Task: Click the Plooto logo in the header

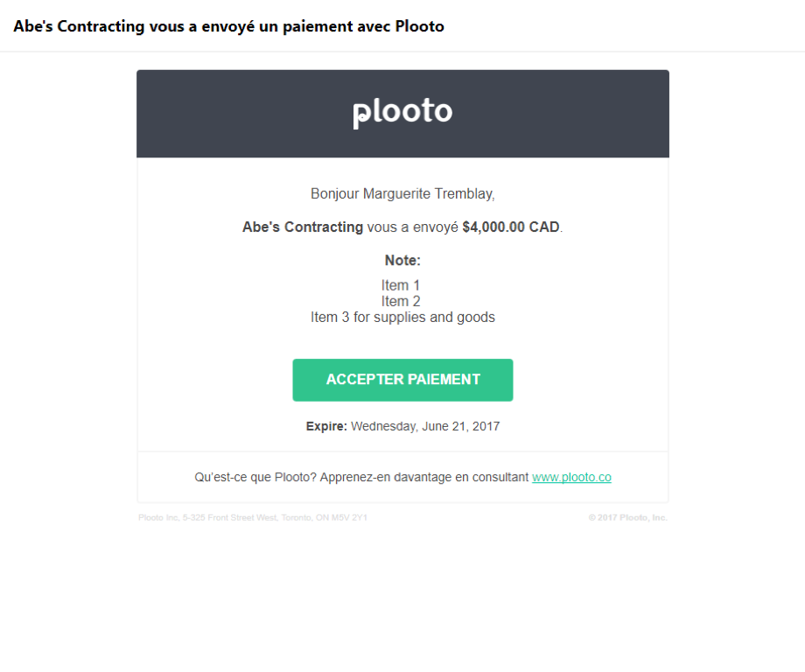Action: click(x=402, y=111)
